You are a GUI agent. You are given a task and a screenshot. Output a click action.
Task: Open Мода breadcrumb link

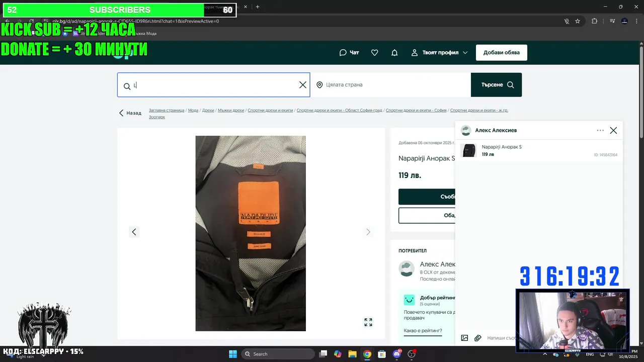pos(193,110)
